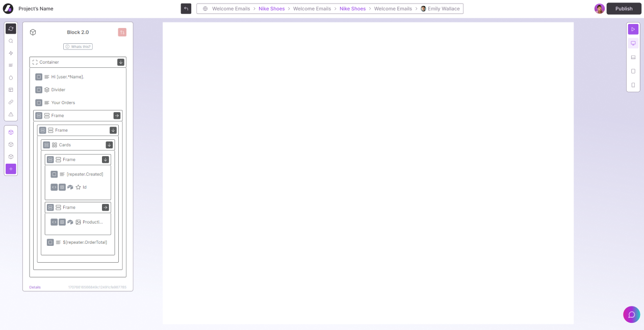Click the sync refresh icon in left sidebar
Image resolution: width=644 pixels, height=330 pixels.
tap(11, 29)
